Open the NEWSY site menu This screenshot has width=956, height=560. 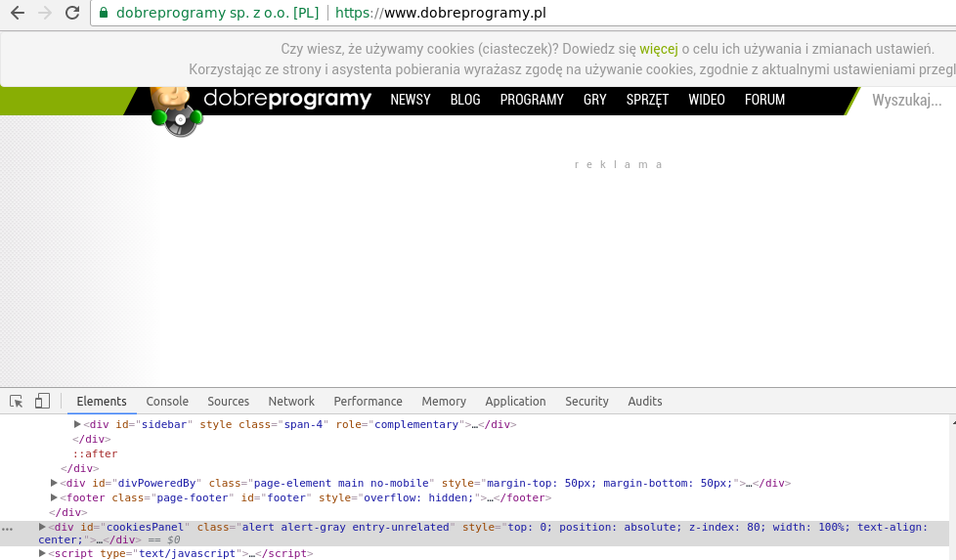[x=411, y=100]
